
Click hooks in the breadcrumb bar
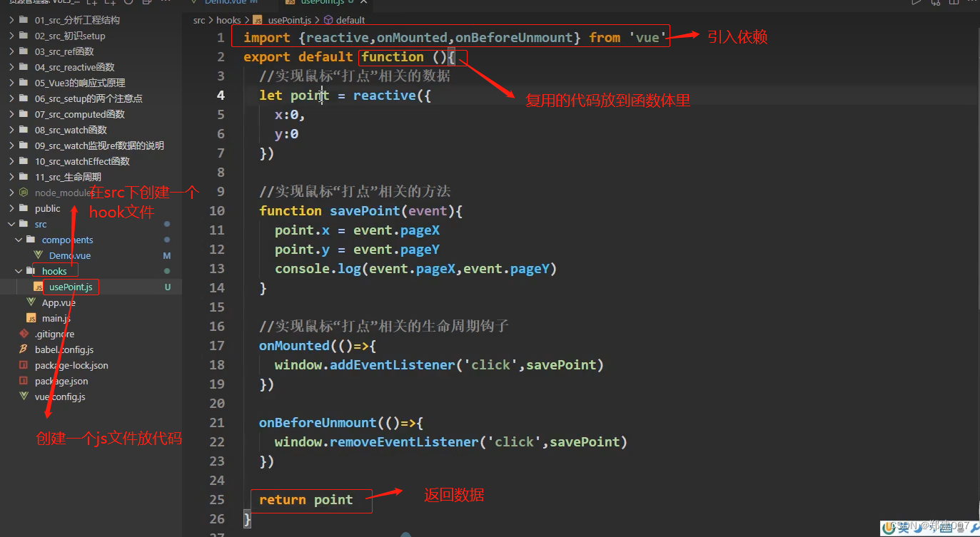[228, 20]
